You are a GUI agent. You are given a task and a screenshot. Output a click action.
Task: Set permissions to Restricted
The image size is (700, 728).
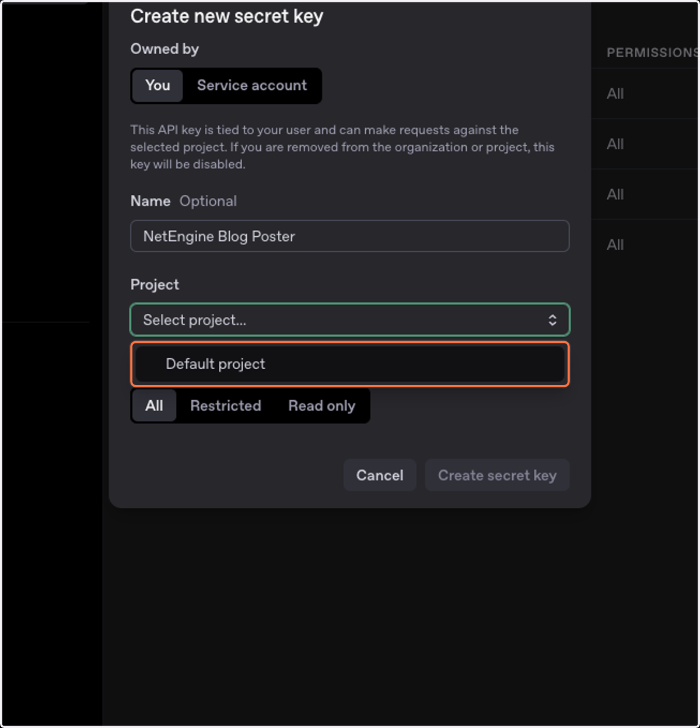pyautogui.click(x=226, y=405)
